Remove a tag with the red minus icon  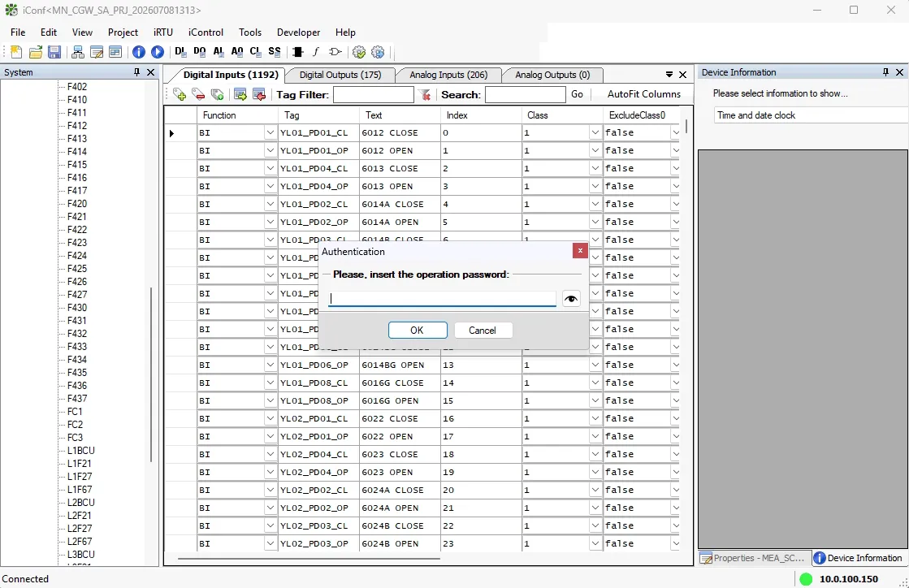point(198,94)
